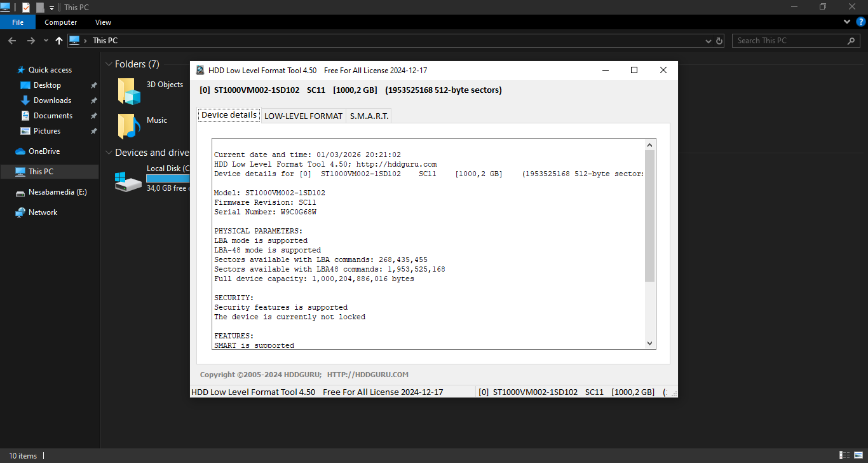
Task: Click the HDD Low Level Format Tool title icon
Action: tap(200, 71)
